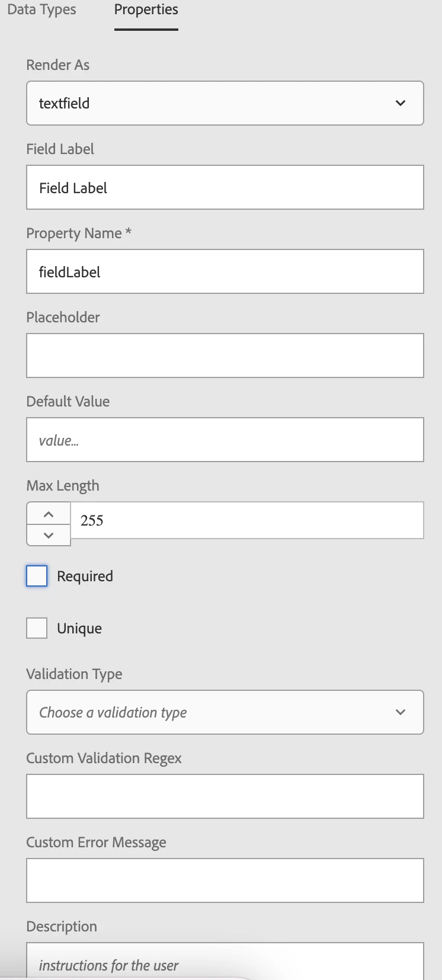
Task: Click the Render As chevron arrow
Action: 401,103
